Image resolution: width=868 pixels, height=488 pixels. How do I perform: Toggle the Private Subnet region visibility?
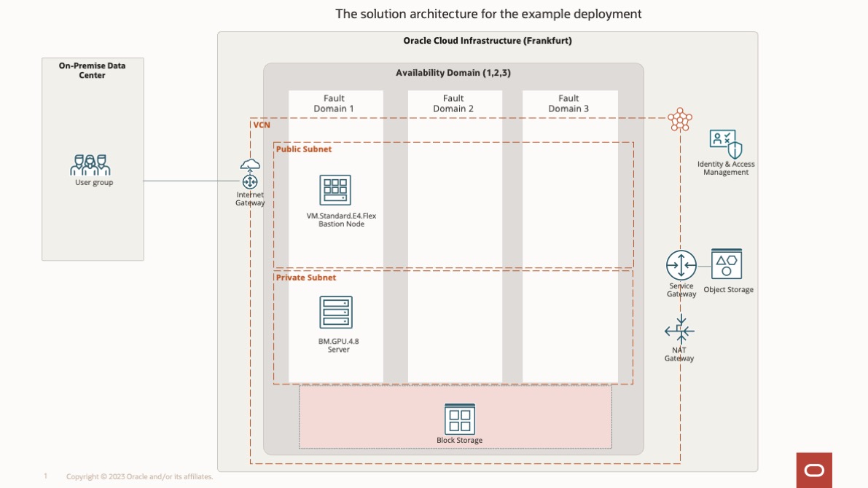tap(305, 277)
